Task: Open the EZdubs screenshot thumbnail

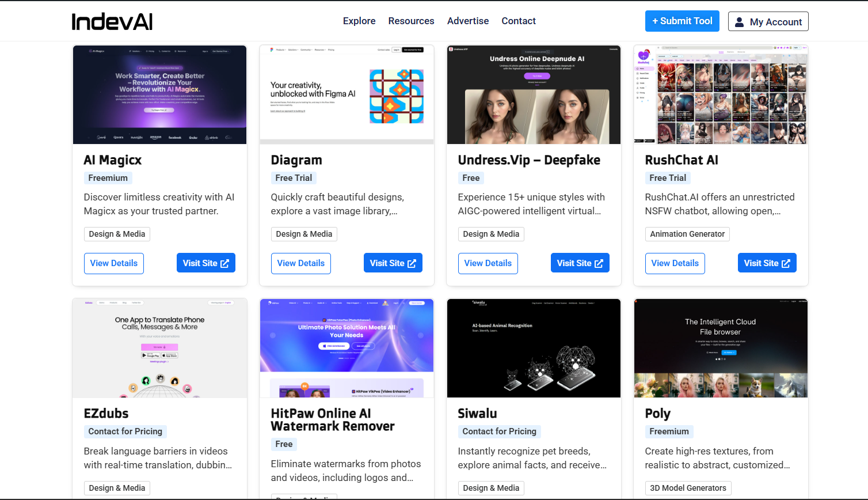Action: 159,349
